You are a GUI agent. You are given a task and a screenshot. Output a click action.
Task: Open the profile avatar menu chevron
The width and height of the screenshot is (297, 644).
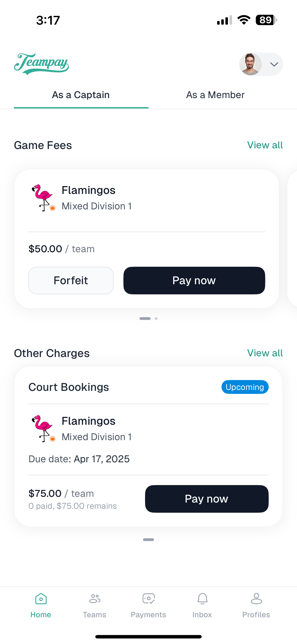tap(274, 64)
